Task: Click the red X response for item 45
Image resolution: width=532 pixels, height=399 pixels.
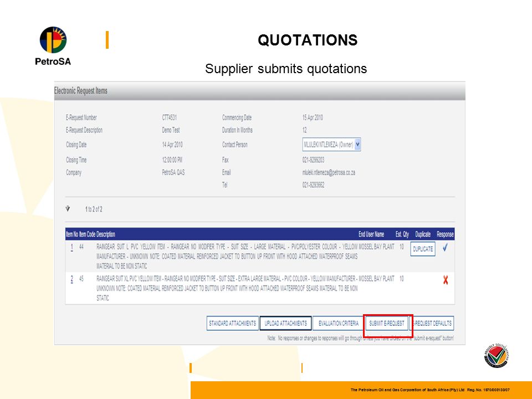Action: [x=446, y=280]
